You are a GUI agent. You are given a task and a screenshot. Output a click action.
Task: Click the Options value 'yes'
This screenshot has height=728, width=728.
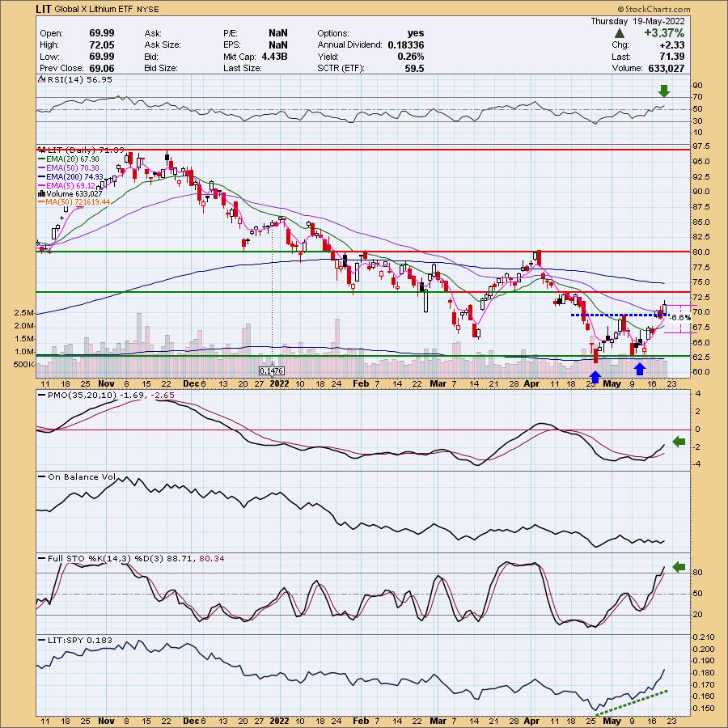(416, 33)
